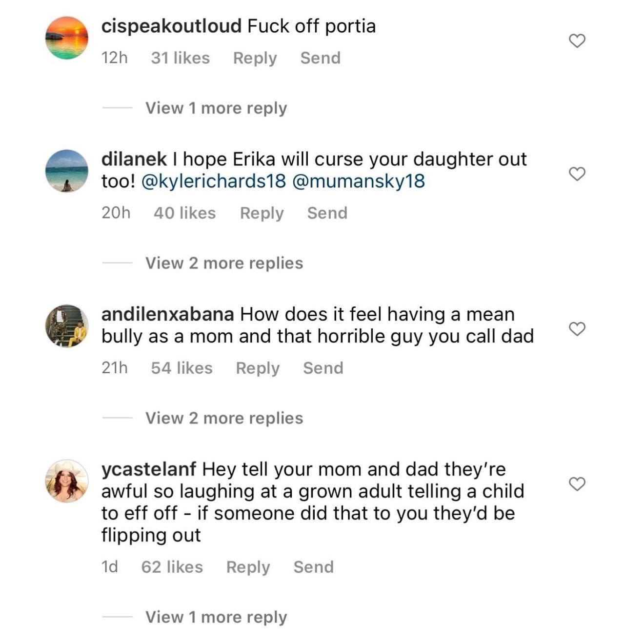Viewport: 644px width, 644px height.
Task: Open cispeakoutloud's sunset profile picture
Action: pos(67,38)
